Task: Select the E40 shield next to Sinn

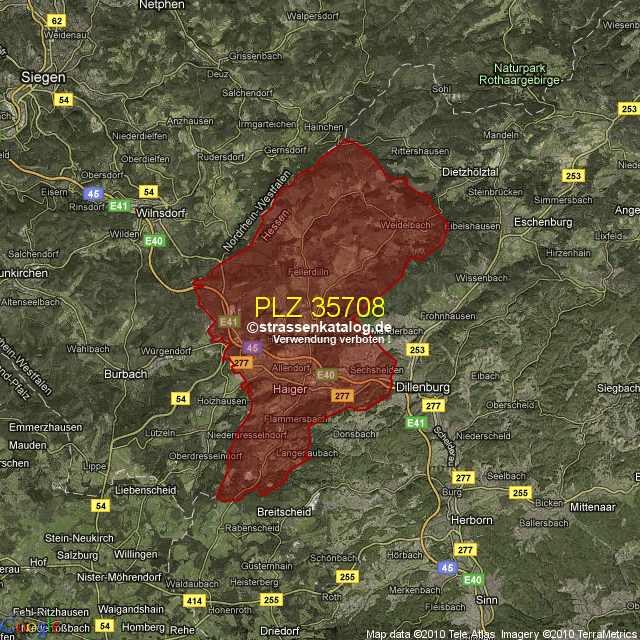Action: [x=473, y=580]
